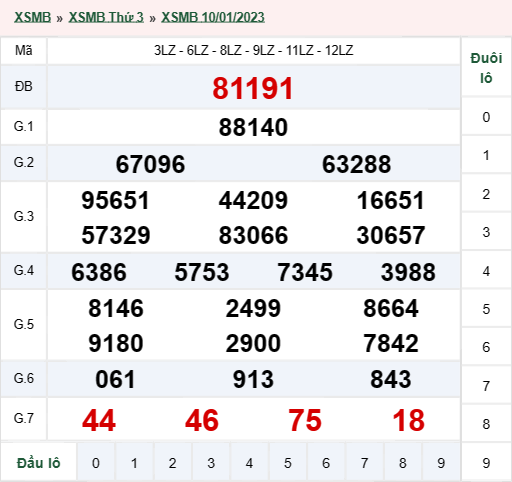Click the G.4 number 5753
The height and width of the screenshot is (482, 512).
coord(202,272)
